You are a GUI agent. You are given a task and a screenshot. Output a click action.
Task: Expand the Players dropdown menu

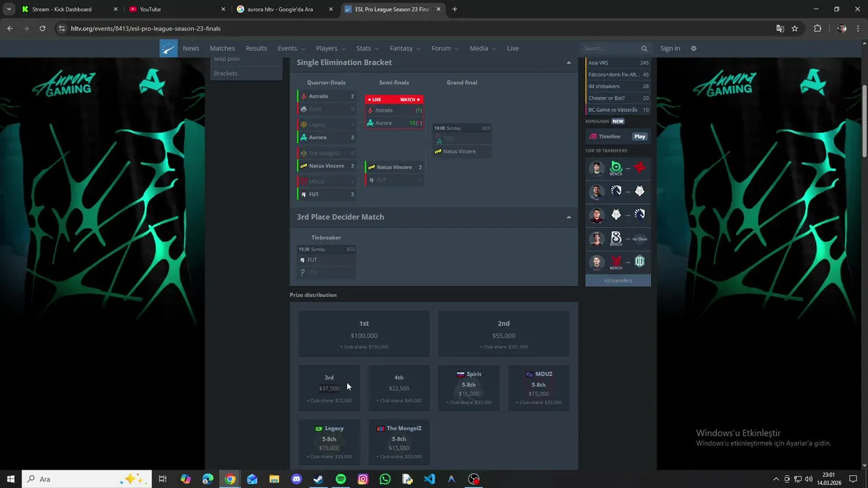(330, 48)
